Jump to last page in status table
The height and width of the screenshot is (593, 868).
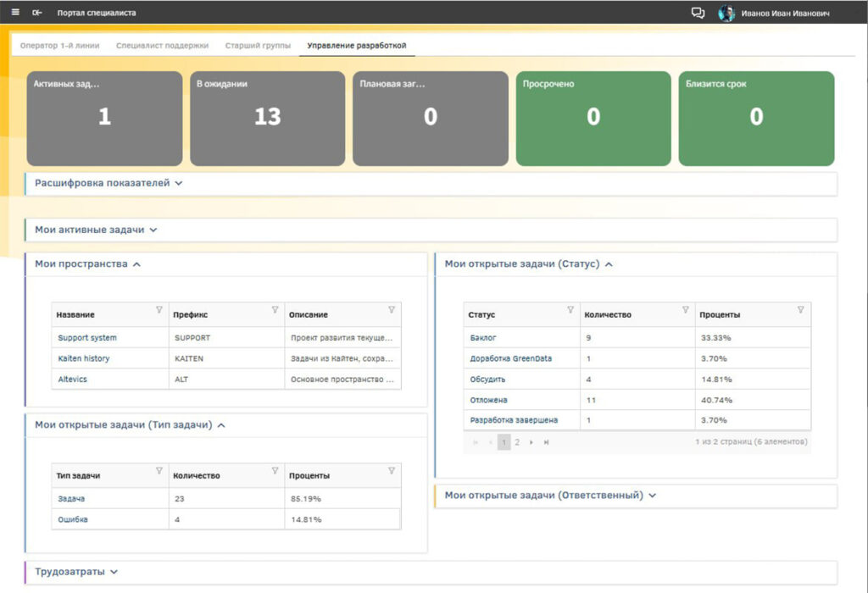click(546, 442)
